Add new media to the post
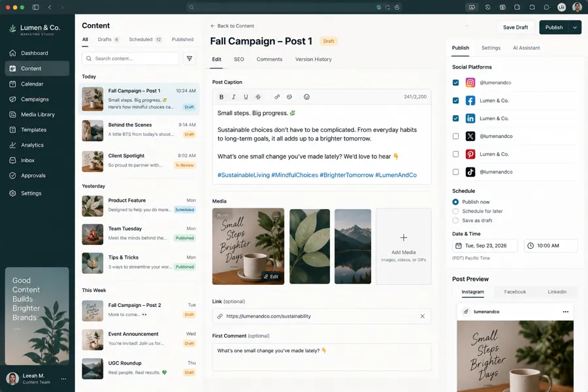588x392 pixels. [x=404, y=246]
